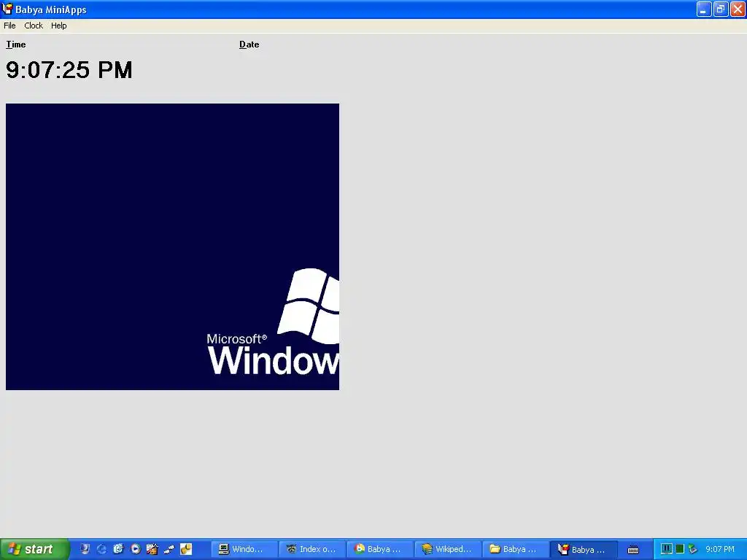The image size is (747, 560).
Task: Close the Babya MiniApps window
Action: 738,9
